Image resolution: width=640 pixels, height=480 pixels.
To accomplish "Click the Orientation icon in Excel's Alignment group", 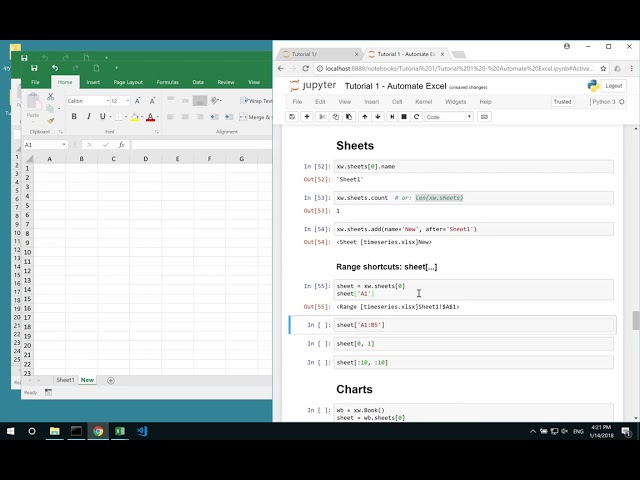I will pyautogui.click(x=215, y=100).
